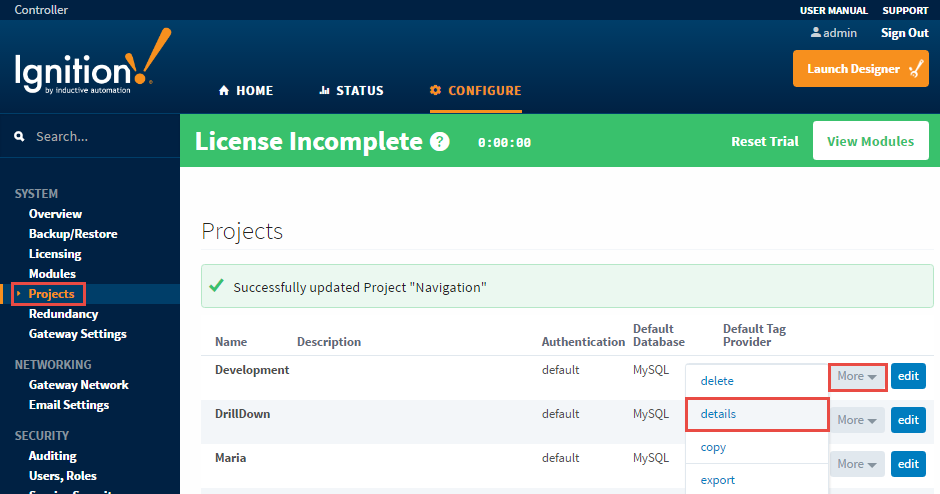Open the HOME tab
Screen dimensions: 940x494
click(246, 91)
